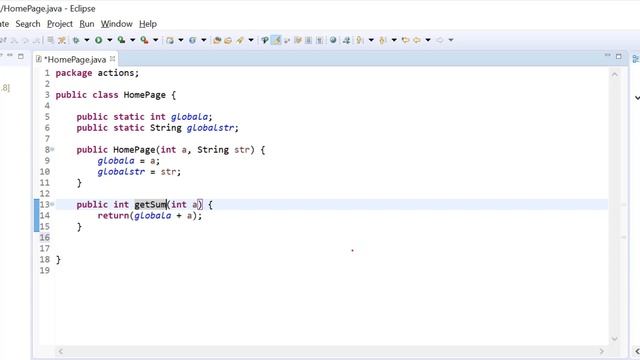Open the Search menu
640x360 pixels.
[28, 24]
